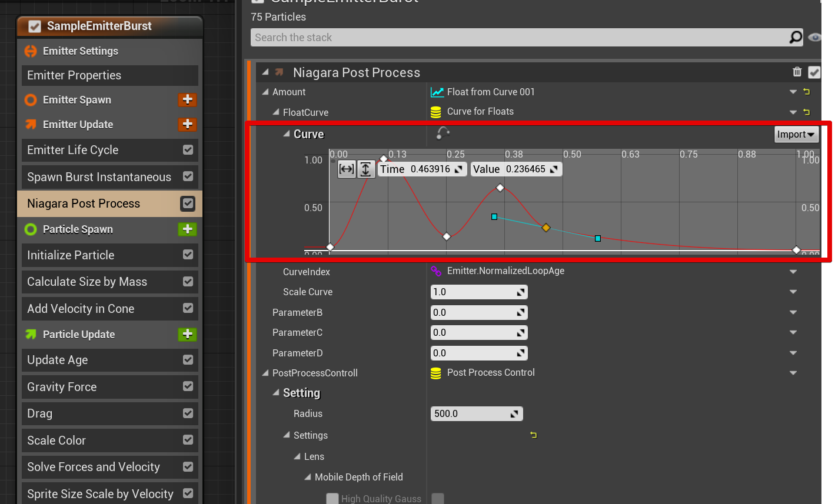
Task: Open FloatCurve input dropdown arrow
Action: 793,112
